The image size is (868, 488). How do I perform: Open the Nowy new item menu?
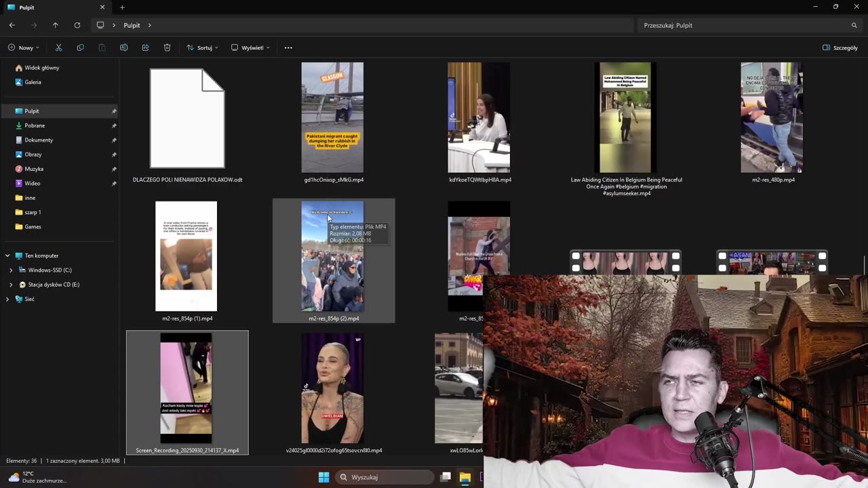pos(23,47)
